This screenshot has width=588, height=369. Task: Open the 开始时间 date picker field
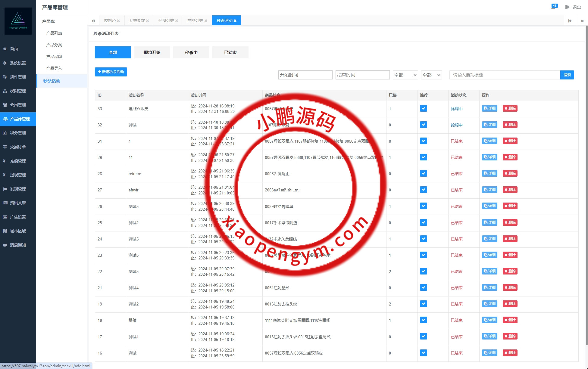click(x=305, y=75)
